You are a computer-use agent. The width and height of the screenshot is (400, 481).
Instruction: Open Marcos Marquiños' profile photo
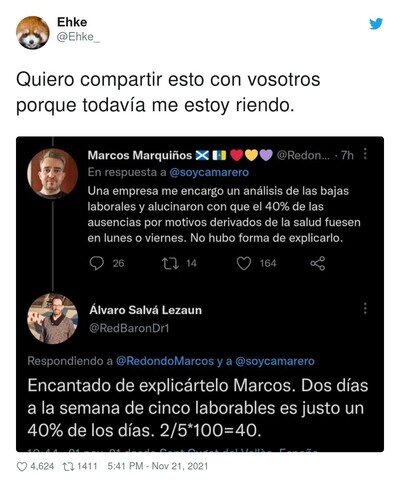pos(52,174)
